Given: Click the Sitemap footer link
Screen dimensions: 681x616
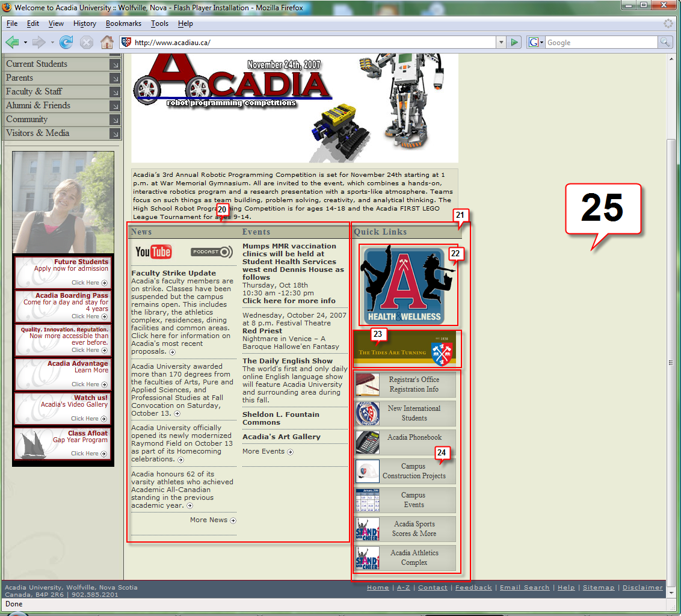Looking at the screenshot, I should click(x=599, y=587).
